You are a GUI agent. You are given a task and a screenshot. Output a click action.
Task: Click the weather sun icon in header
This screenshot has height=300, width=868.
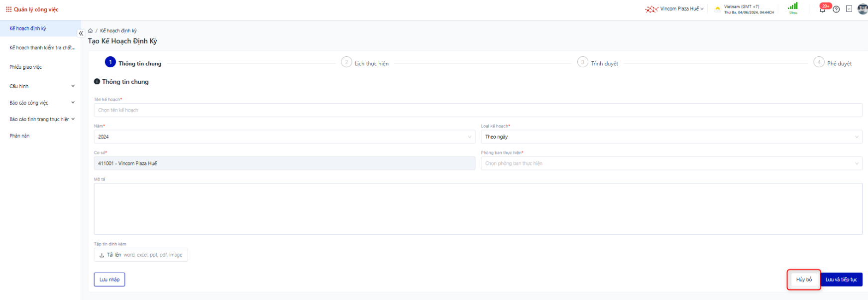pos(717,9)
